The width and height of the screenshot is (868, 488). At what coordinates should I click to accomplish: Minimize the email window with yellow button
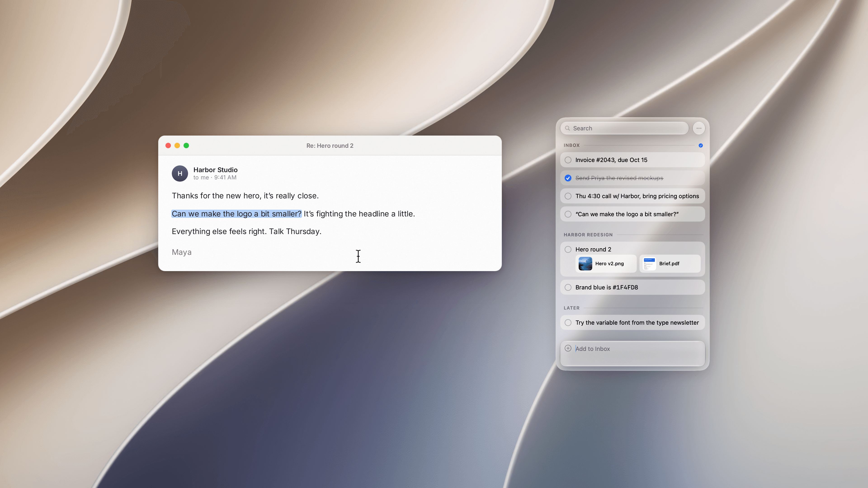tap(177, 145)
